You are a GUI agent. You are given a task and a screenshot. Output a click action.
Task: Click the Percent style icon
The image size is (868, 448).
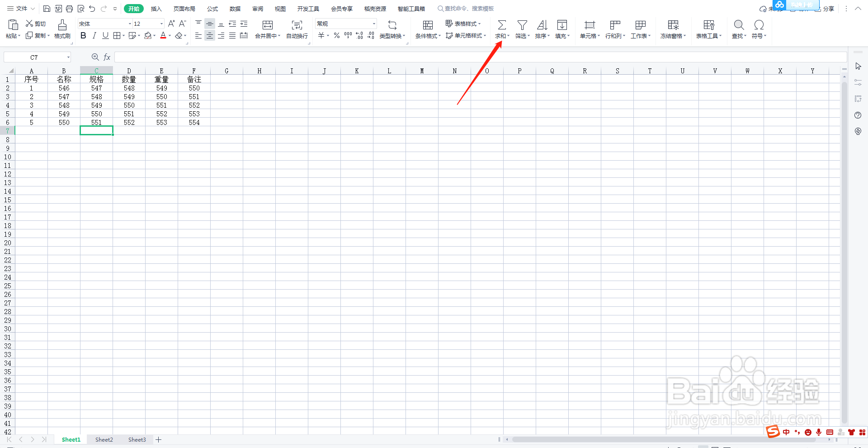(x=337, y=35)
